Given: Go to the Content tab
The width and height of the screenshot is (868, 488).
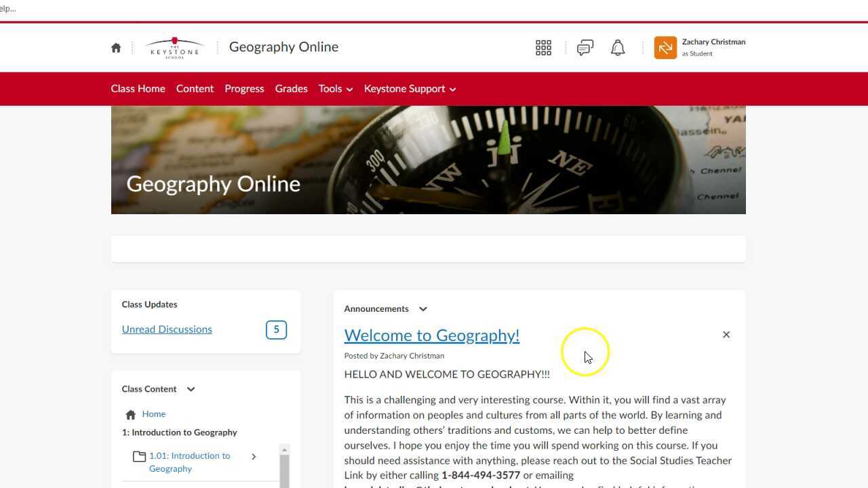Looking at the screenshot, I should (x=195, y=89).
